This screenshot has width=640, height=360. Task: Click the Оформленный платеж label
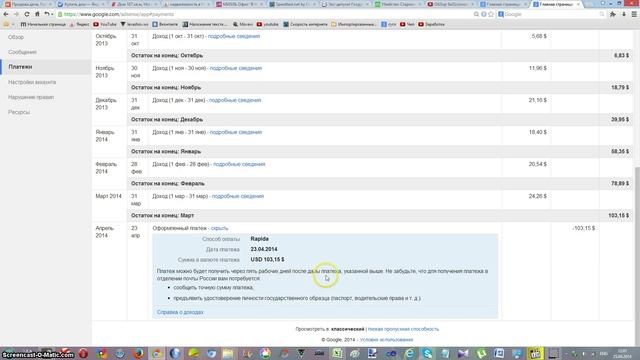coord(180,228)
